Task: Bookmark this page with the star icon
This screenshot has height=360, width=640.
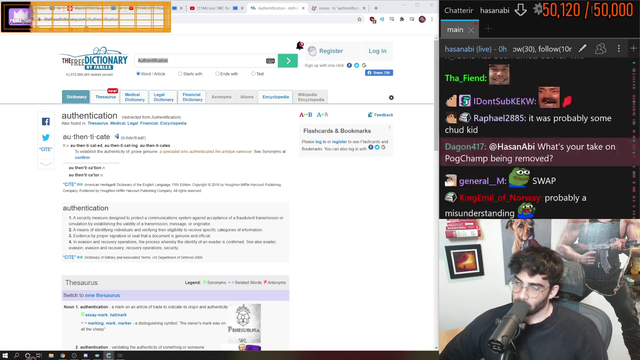Action: (359, 19)
